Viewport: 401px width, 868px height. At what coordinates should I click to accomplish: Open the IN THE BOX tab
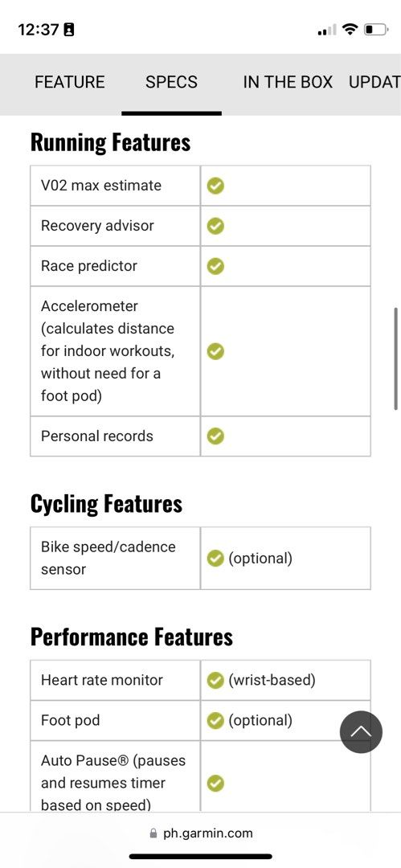pos(288,83)
